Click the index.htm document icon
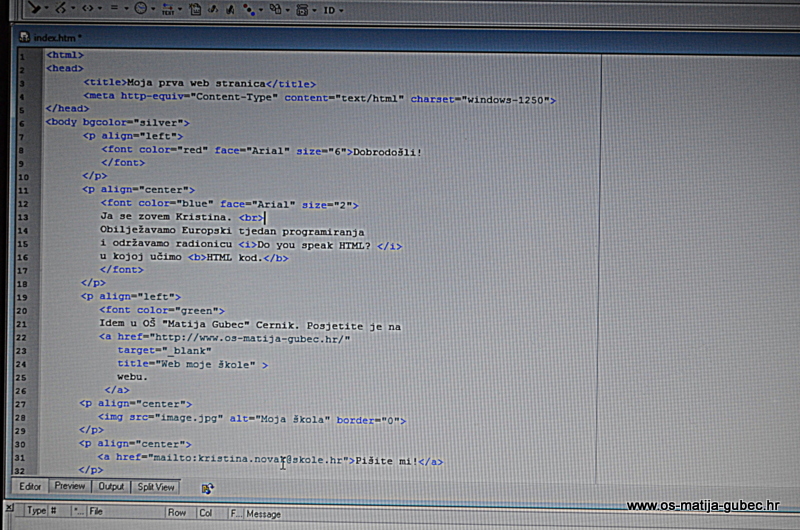 (x=24, y=37)
